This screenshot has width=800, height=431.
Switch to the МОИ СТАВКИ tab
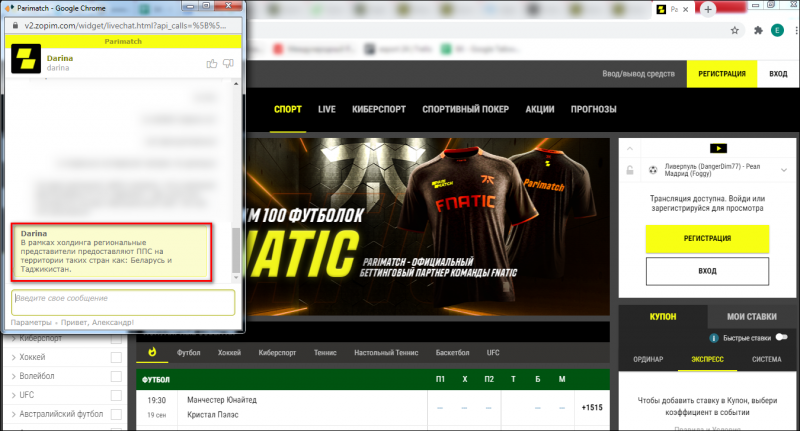(x=752, y=317)
